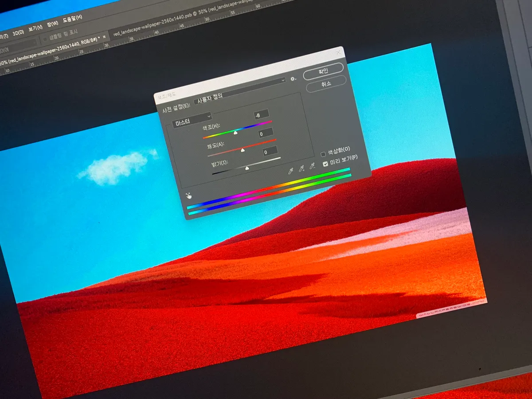
Task: Confirm with the 확인 button
Action: coord(323,71)
